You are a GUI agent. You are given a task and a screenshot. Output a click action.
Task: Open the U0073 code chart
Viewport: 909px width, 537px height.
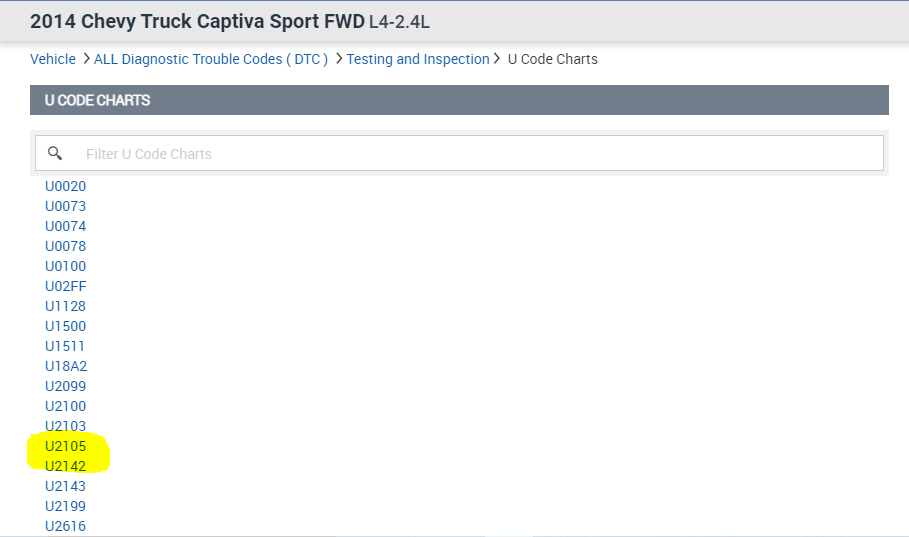pyautogui.click(x=66, y=206)
